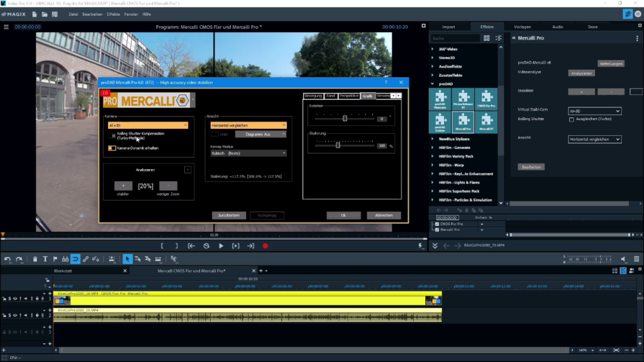Open the Title editor T icon
This screenshot has width=644, height=362.
click(x=45, y=259)
